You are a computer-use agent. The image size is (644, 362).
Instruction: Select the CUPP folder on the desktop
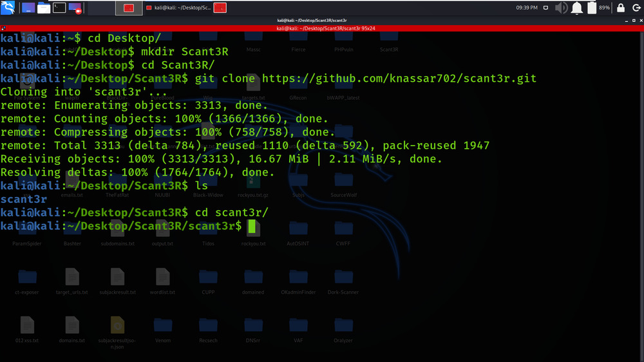click(x=208, y=281)
